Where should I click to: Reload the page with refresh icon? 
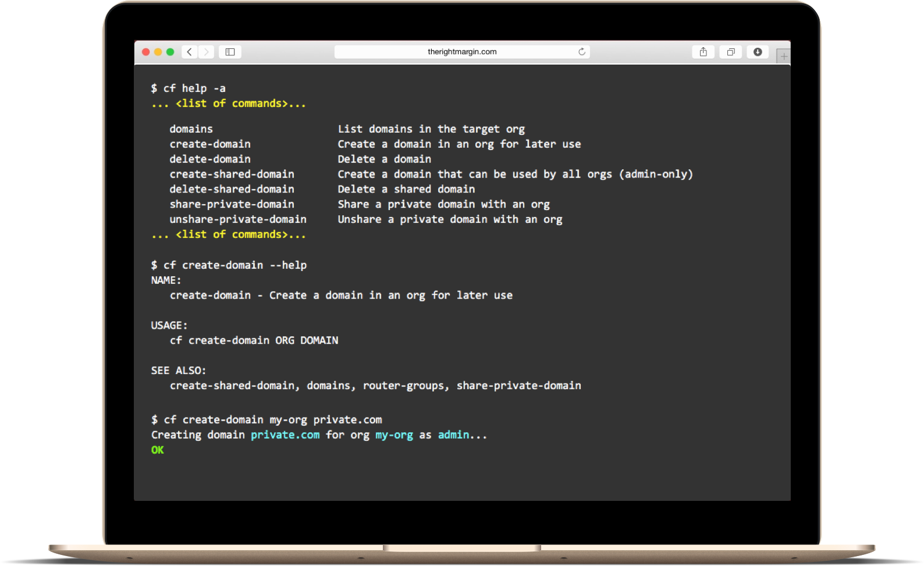tap(581, 52)
